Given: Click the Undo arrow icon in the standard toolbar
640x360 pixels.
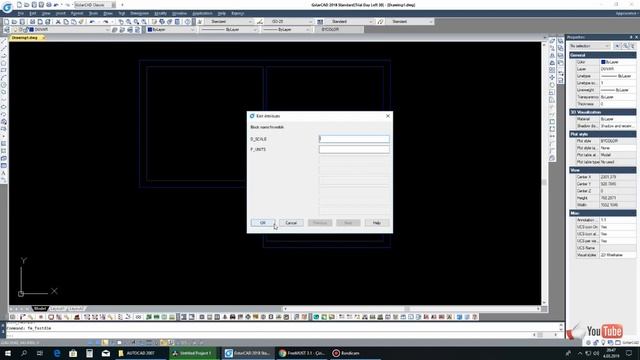Looking at the screenshot, I should [x=92, y=22].
